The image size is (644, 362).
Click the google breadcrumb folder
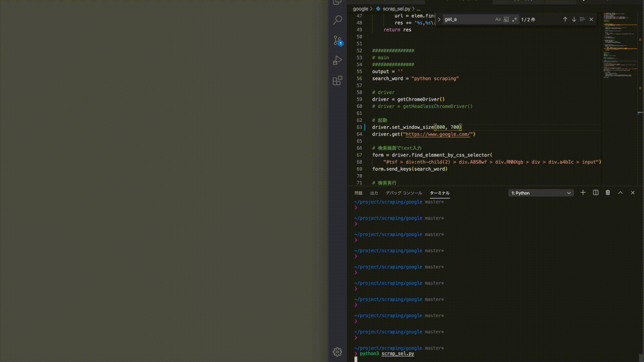pyautogui.click(x=361, y=9)
